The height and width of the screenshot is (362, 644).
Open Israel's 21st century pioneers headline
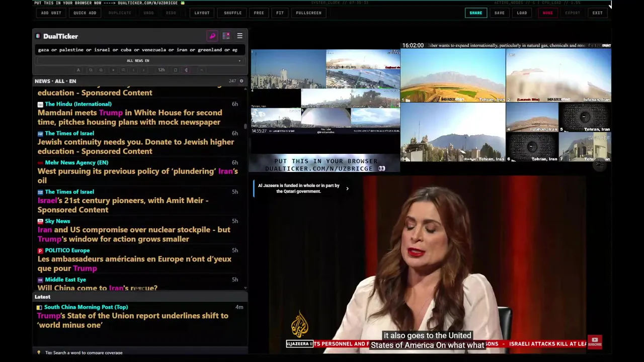pyautogui.click(x=123, y=205)
